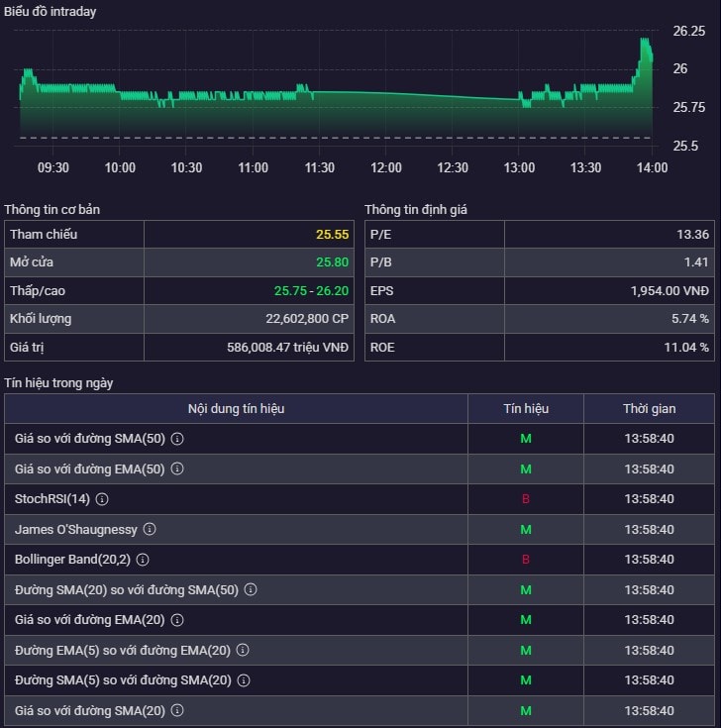Open James O'Shaugnessy info icon
Screen dimensions: 721x728
coord(150,529)
